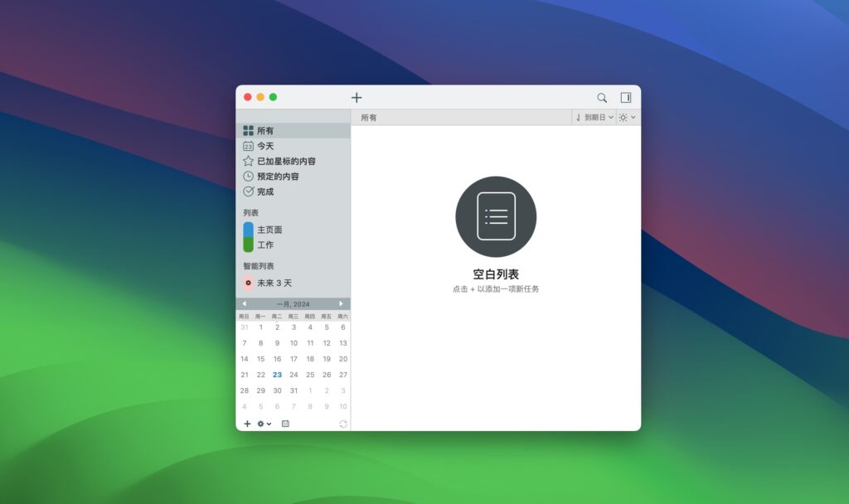Open the chevron next to the weather icon
Viewport: 849px width, 504px height.
[x=634, y=117]
